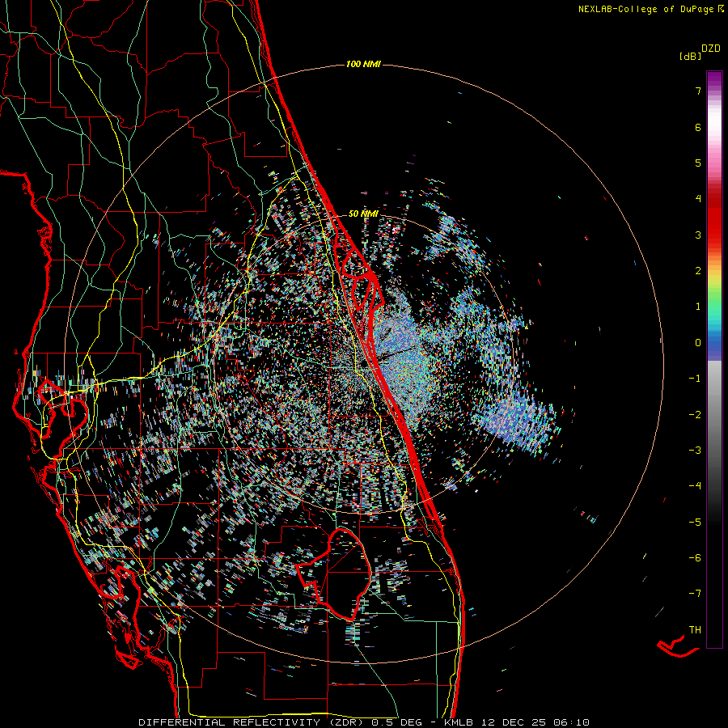
Task: Click the -3 label on the color scale
Action: [695, 451]
